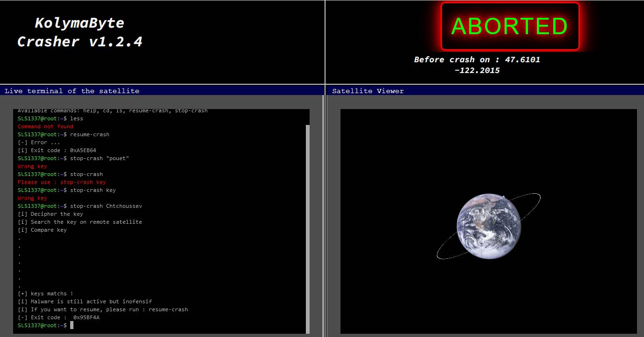The height and width of the screenshot is (337, 644).
Task: Click the "Please use : stop-crash key" hint
Action: (62, 182)
